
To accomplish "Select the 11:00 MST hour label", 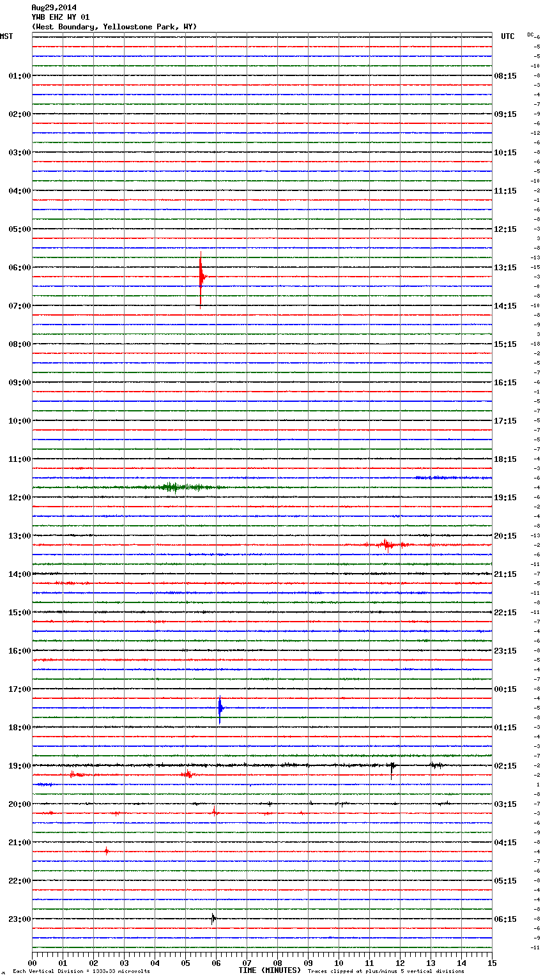I will [20, 459].
